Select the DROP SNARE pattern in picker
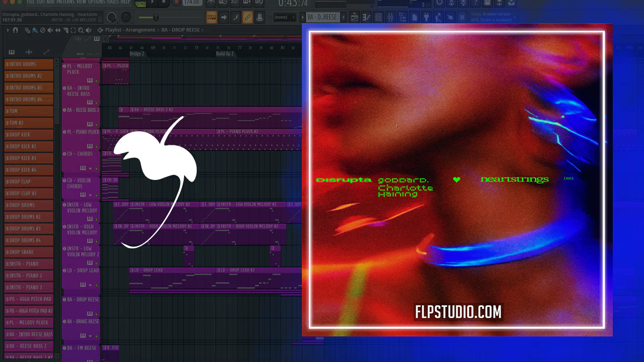The height and width of the screenshot is (362, 644). (29, 252)
